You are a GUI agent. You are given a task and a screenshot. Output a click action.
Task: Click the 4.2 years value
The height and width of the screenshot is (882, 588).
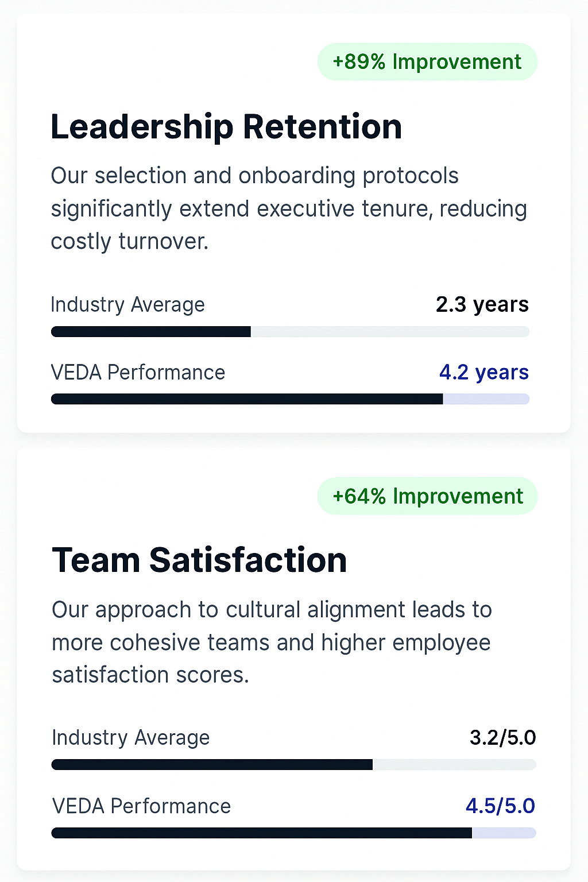[483, 373]
